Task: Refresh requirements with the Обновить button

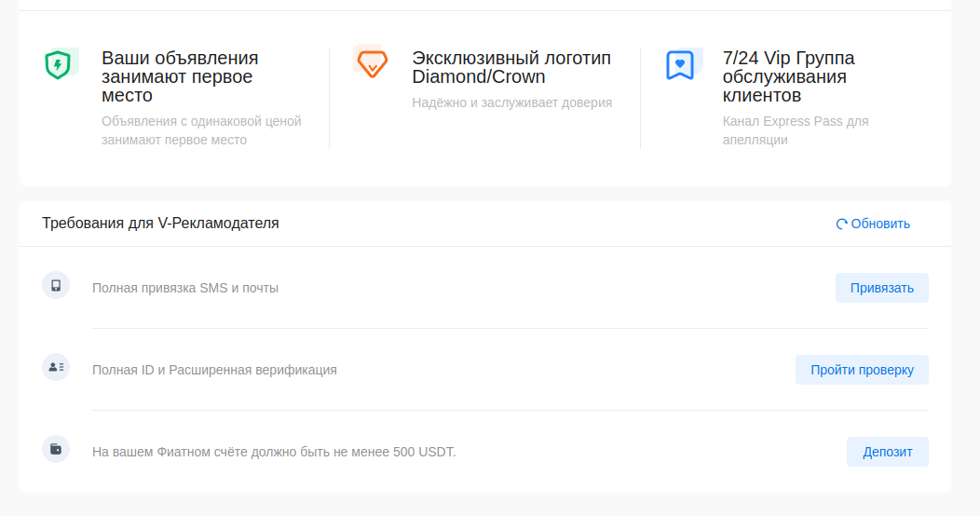Action: click(873, 224)
